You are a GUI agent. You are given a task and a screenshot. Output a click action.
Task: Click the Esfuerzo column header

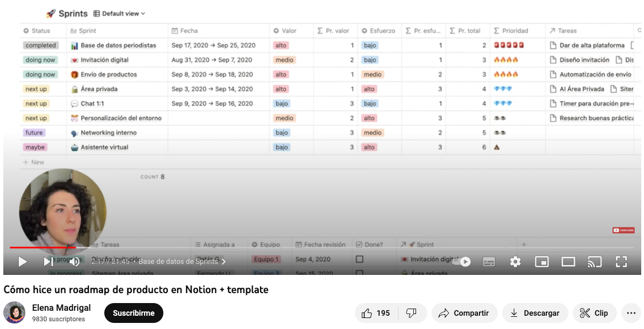point(380,31)
